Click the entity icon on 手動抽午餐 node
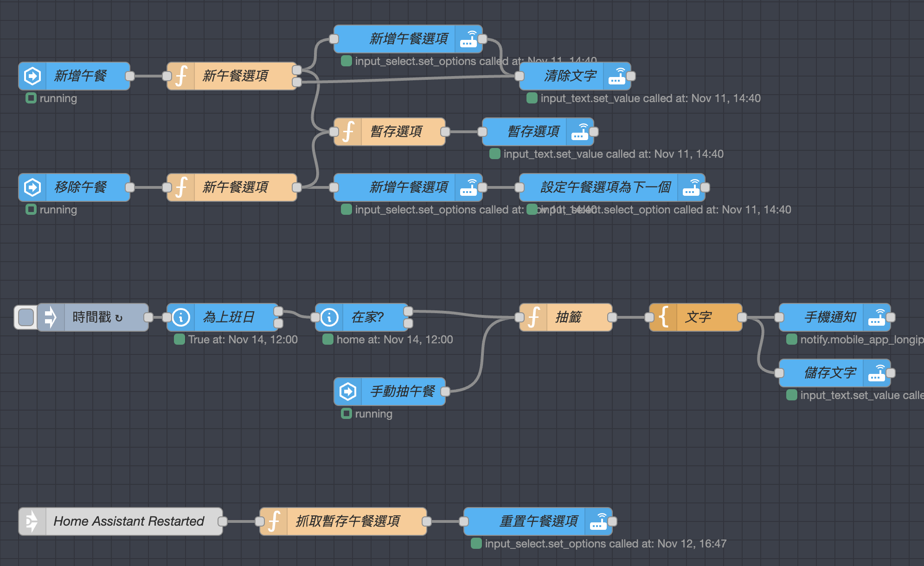This screenshot has height=566, width=924. coord(348,392)
